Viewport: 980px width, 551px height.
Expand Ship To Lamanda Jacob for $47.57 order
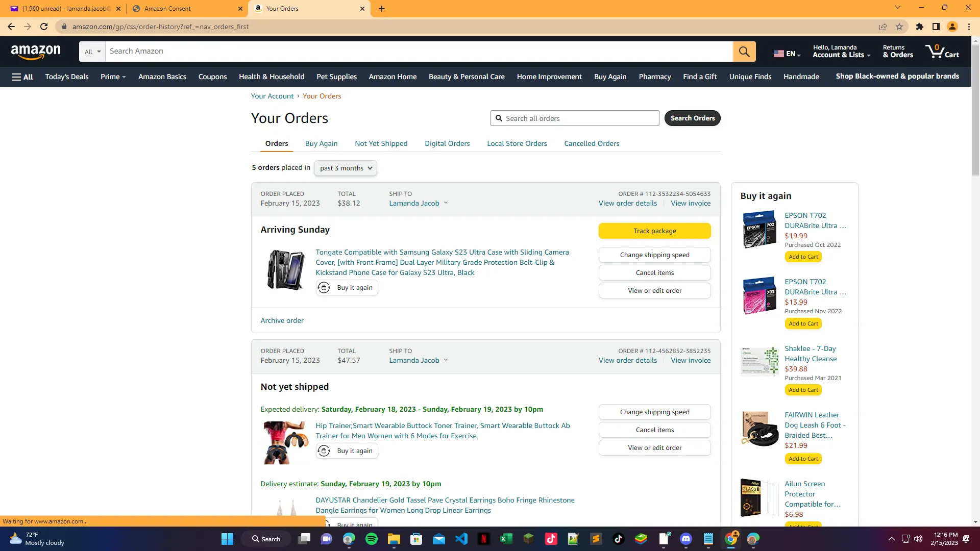click(x=419, y=360)
